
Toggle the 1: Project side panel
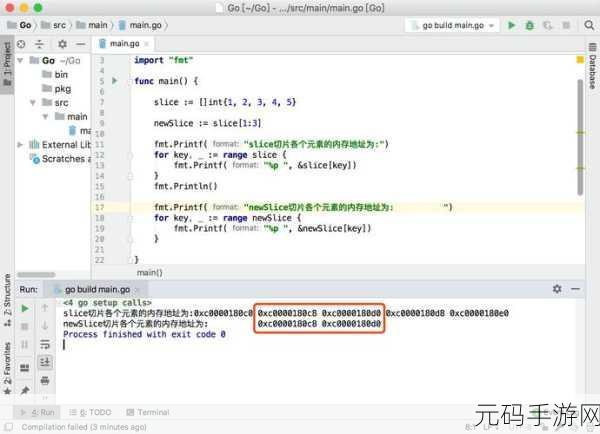[7, 64]
